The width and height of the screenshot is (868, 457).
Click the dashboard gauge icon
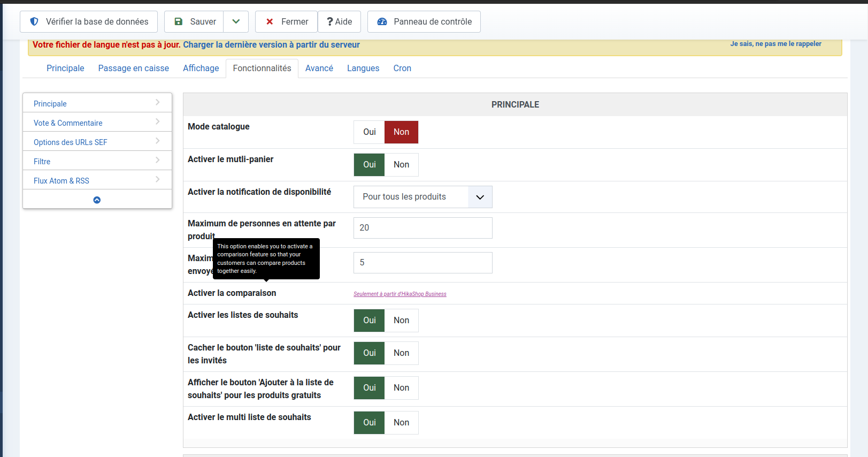tap(382, 21)
